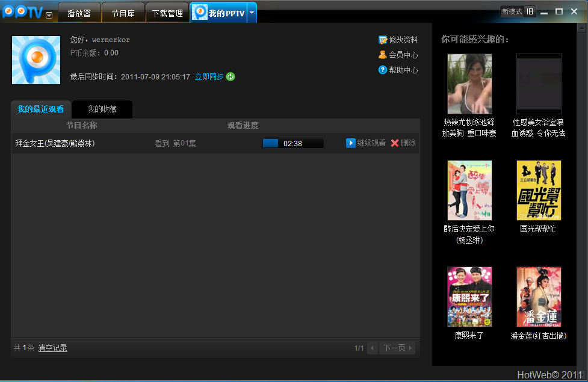Viewport: 588px width, 382px height.
Task: Click the 继续观看 text button
Action: [x=371, y=143]
